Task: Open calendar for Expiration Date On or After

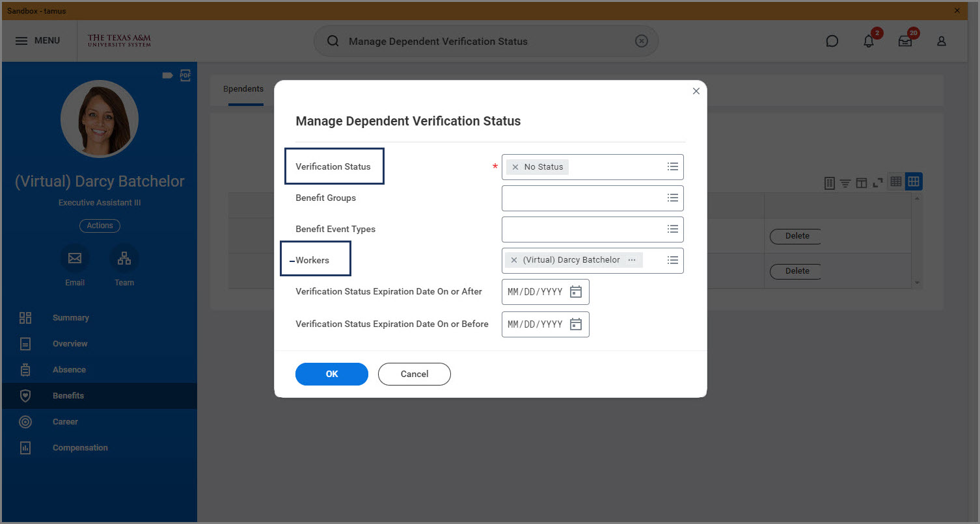Action: point(576,292)
